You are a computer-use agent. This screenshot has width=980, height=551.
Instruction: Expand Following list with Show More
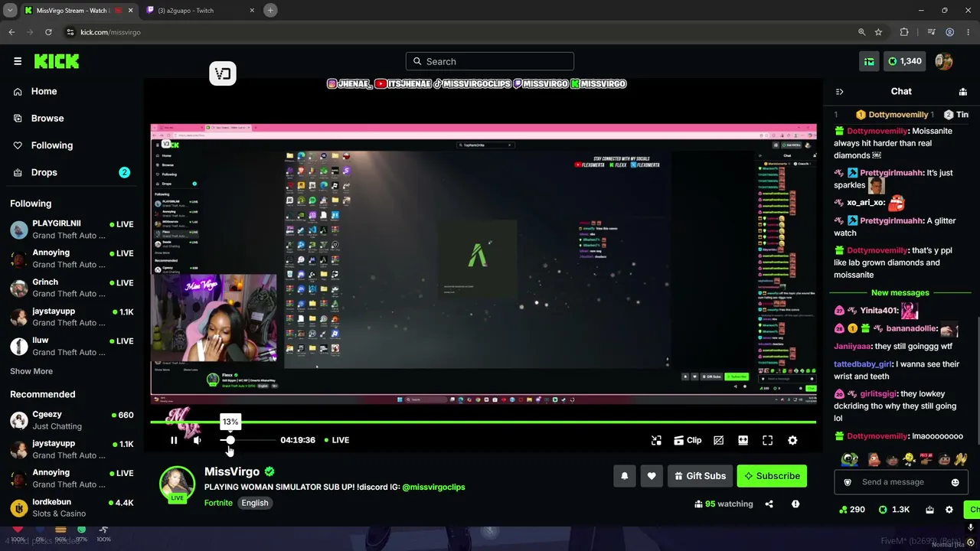pyautogui.click(x=31, y=371)
